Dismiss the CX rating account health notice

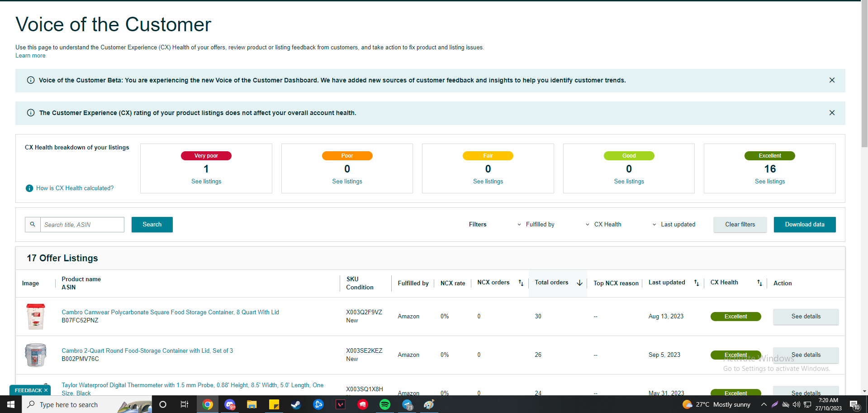[x=832, y=113]
